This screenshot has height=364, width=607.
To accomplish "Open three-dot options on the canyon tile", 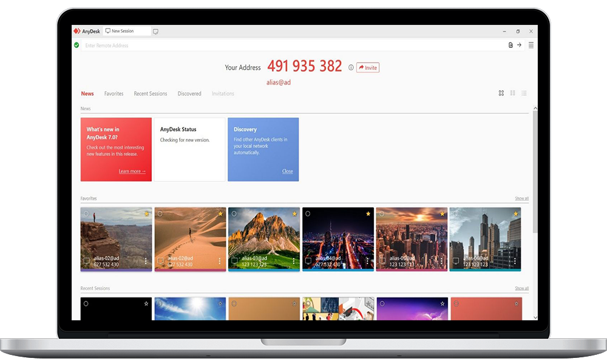I will (146, 261).
